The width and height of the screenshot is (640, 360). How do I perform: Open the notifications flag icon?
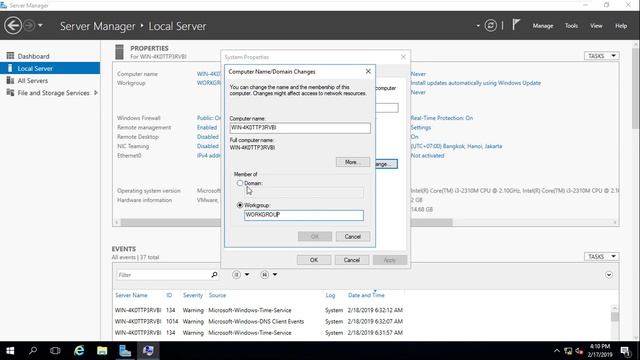point(516,25)
